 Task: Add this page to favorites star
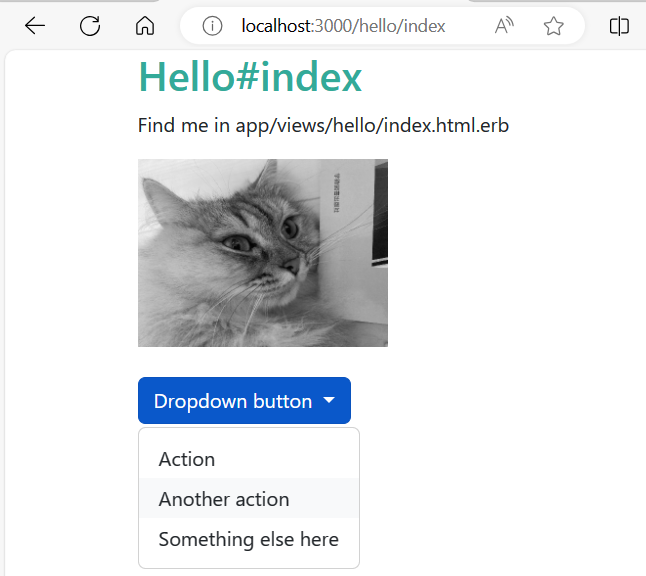pyautogui.click(x=553, y=26)
